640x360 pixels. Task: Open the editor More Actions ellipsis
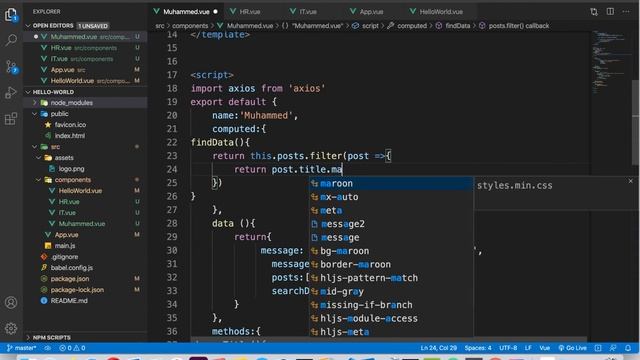pyautogui.click(x=626, y=11)
